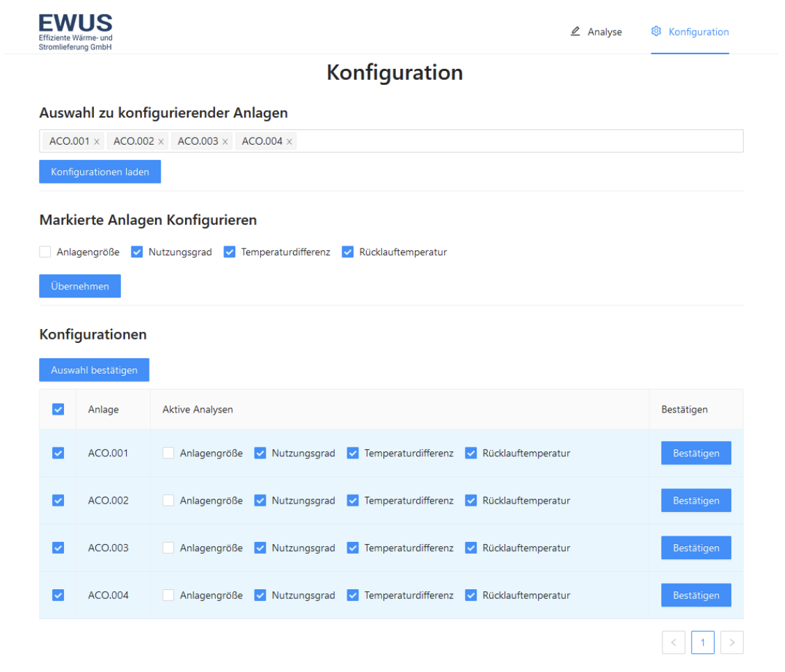785x672 pixels.
Task: Deselect the ACO.003 row checkbox
Action: (x=58, y=547)
